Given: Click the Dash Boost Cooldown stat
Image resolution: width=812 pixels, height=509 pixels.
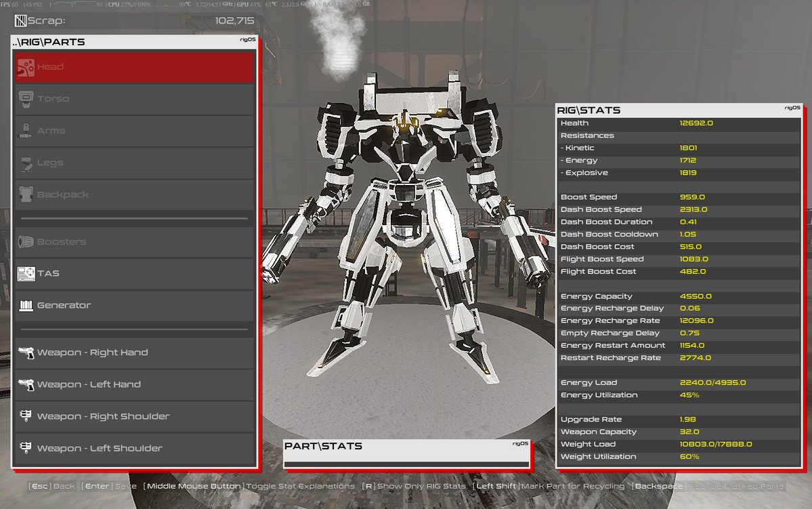Looking at the screenshot, I should (679, 235).
